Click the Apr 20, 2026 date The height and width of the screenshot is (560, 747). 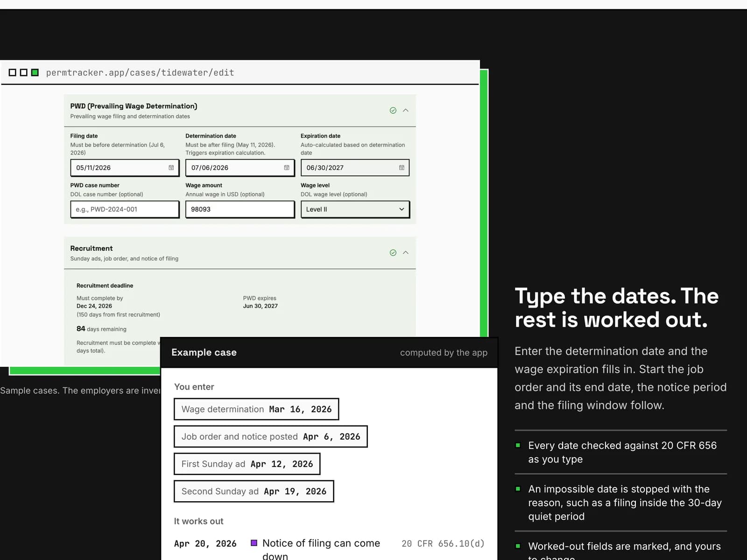pos(205,544)
